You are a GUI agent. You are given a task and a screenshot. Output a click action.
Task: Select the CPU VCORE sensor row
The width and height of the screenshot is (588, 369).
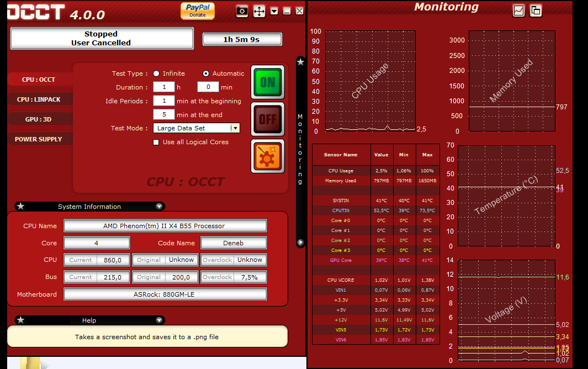(x=376, y=280)
